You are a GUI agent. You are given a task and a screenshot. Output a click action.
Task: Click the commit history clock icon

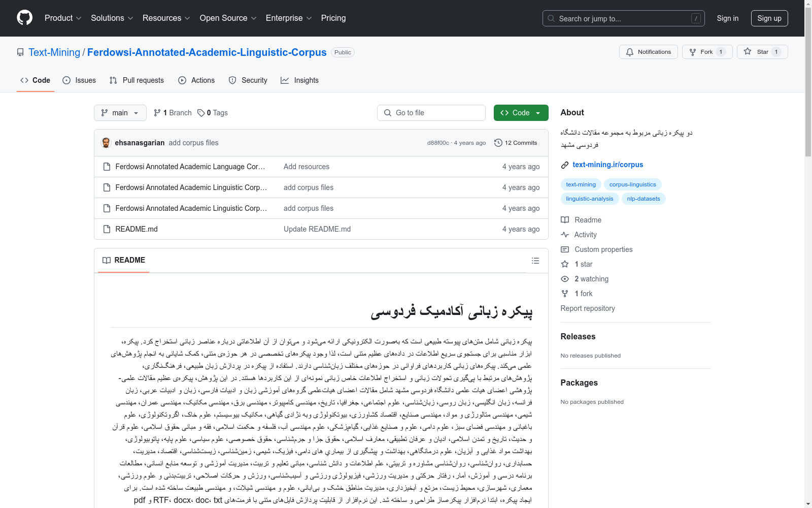(x=498, y=143)
